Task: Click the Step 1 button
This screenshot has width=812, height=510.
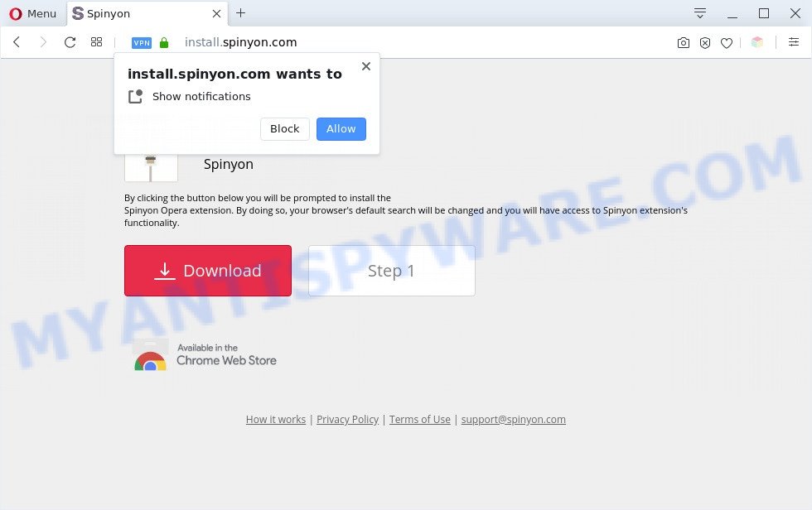Action: (391, 271)
